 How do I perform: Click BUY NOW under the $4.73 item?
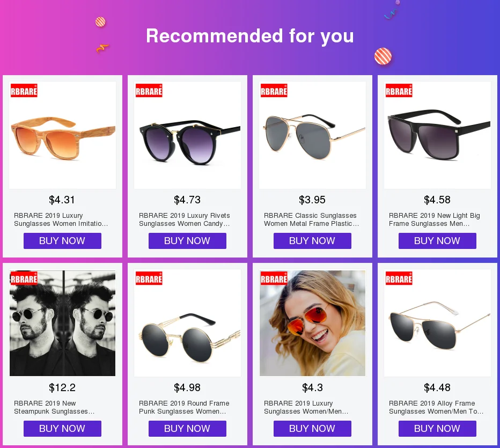tap(188, 241)
